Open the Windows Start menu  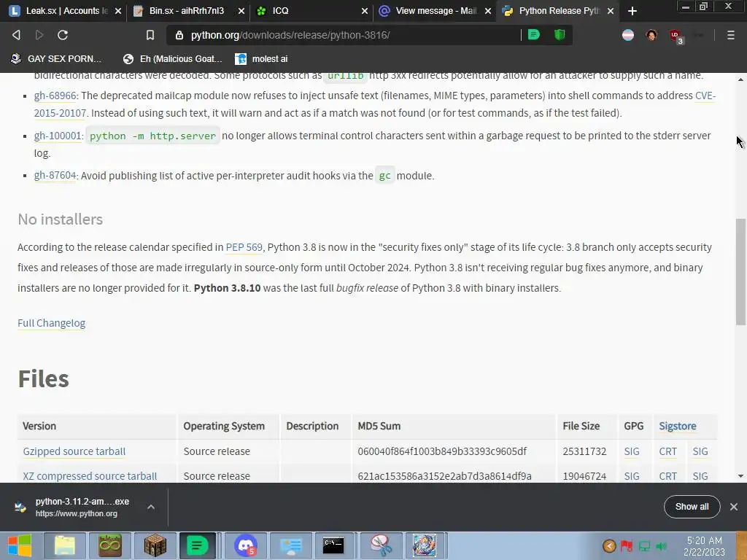[x=20, y=545]
